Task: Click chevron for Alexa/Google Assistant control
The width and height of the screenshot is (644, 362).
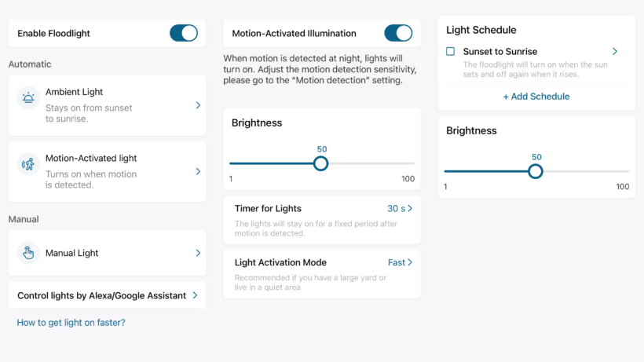Action: 195,295
